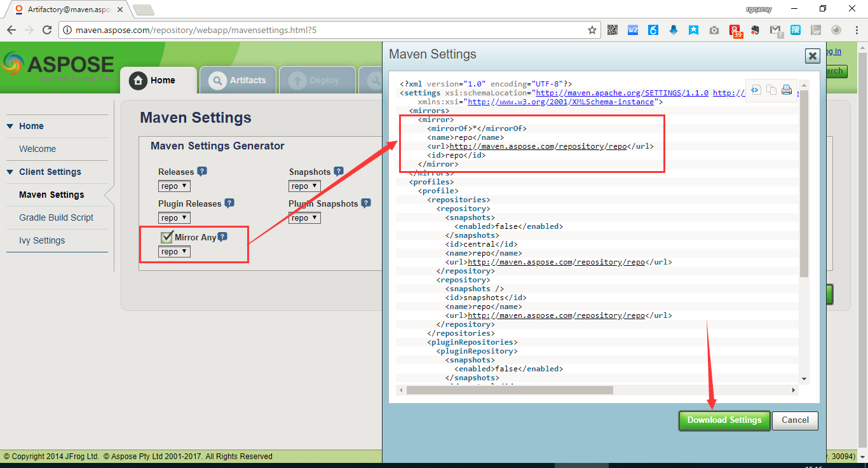Open the Gmail checker extension icon
Image resolution: width=868 pixels, height=468 pixels.
pyautogui.click(x=776, y=30)
